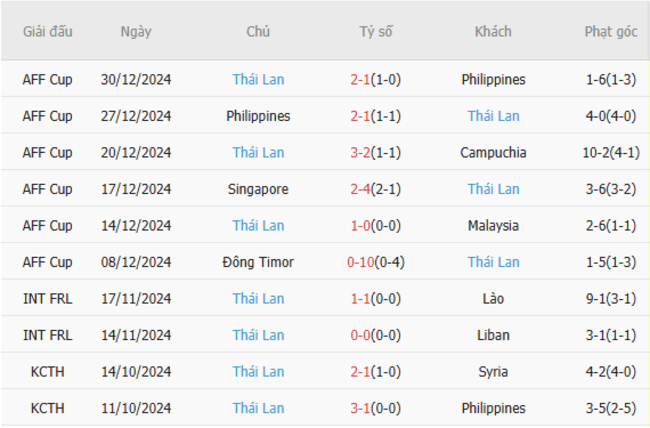The height and width of the screenshot is (428, 650).
Task: Click the 10-2(4-1) corner kicks value
Action: 611,153
